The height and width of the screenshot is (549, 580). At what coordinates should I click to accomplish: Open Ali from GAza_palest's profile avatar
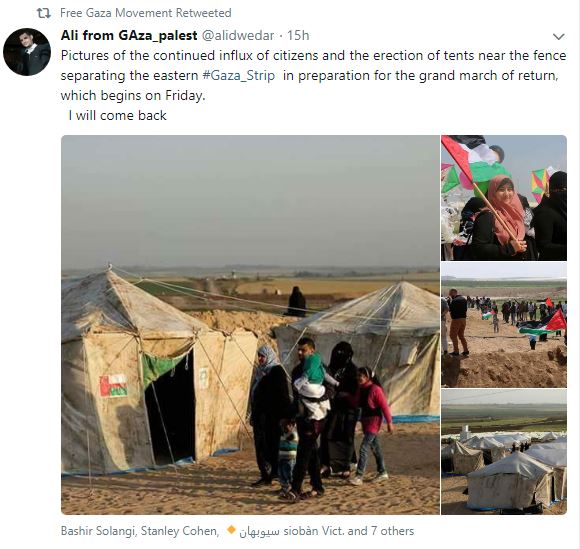(27, 52)
